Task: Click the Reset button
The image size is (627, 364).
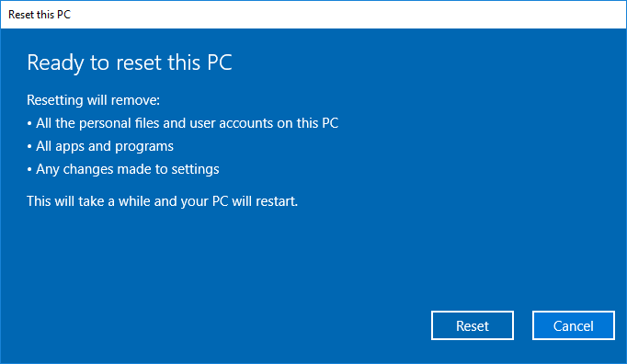Action: tap(473, 325)
